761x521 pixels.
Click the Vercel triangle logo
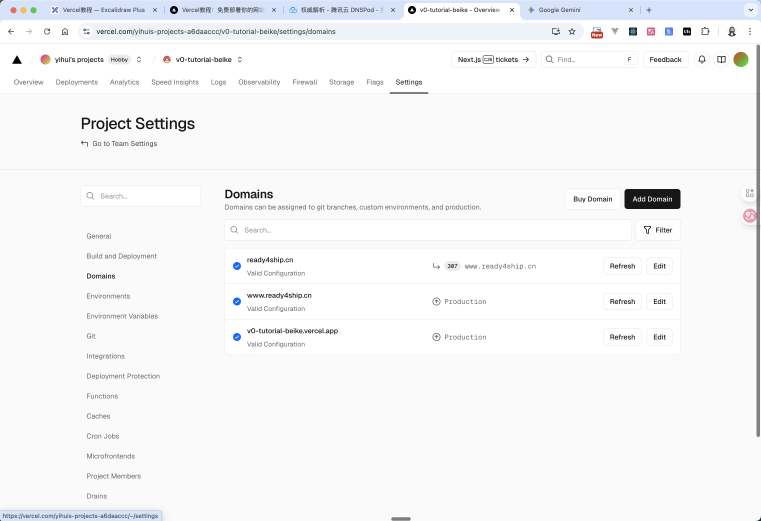coord(17,60)
